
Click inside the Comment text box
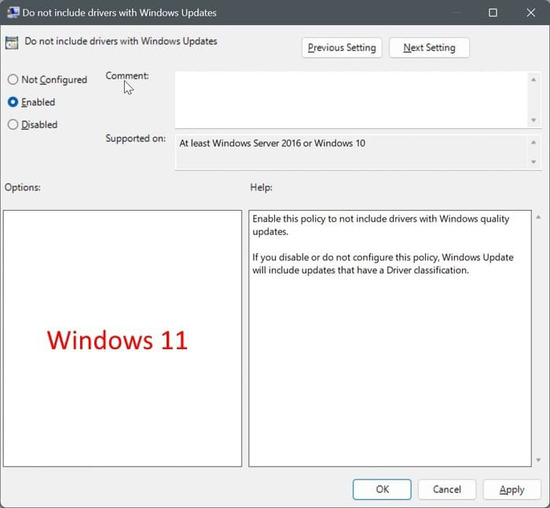[x=351, y=100]
